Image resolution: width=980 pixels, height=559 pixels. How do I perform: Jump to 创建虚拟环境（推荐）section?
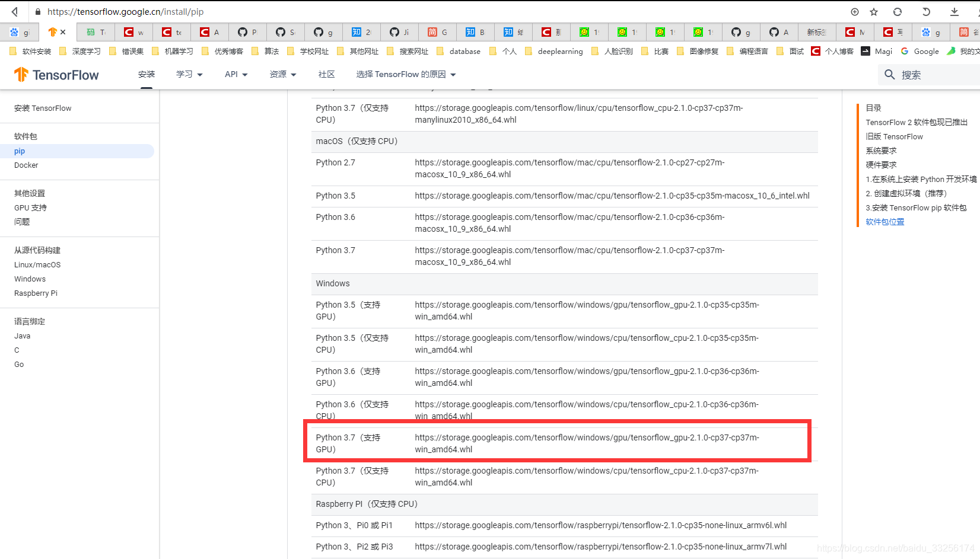tap(907, 194)
